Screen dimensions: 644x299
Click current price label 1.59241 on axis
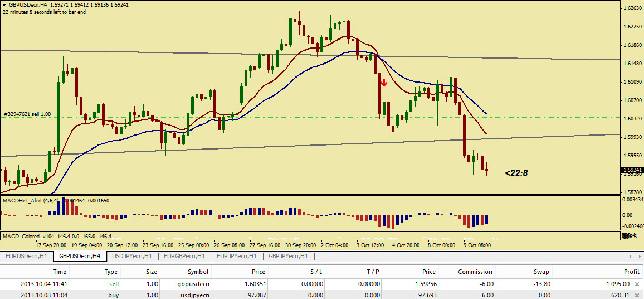(631, 170)
